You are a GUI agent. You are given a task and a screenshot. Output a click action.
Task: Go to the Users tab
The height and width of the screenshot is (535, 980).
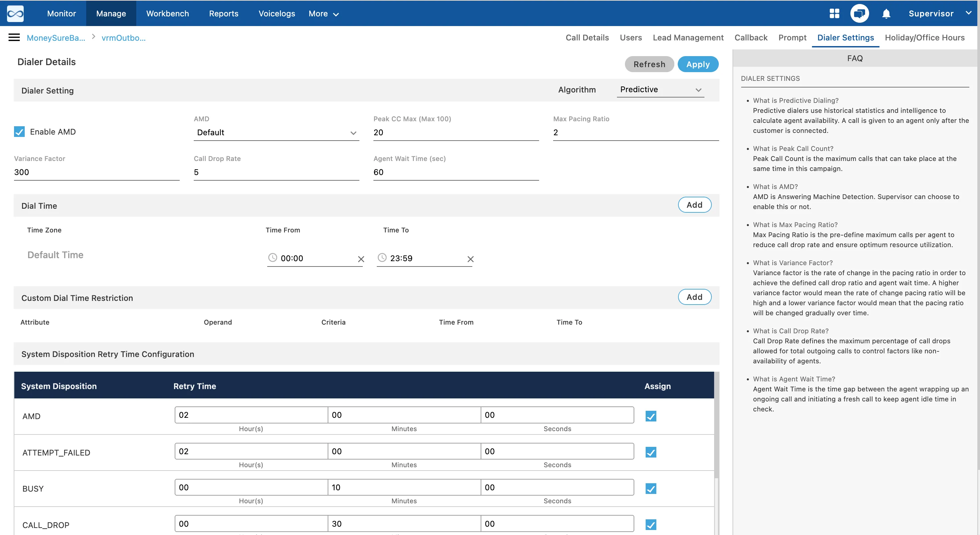[630, 38]
